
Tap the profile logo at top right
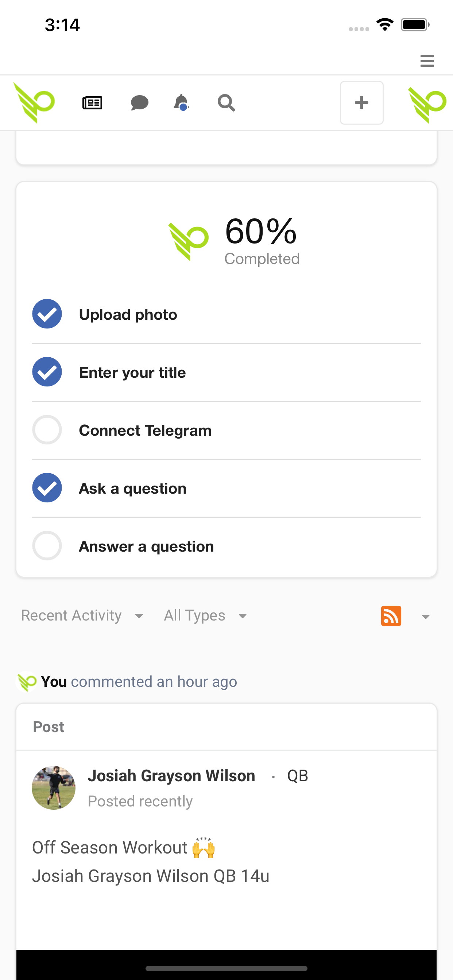[427, 105]
